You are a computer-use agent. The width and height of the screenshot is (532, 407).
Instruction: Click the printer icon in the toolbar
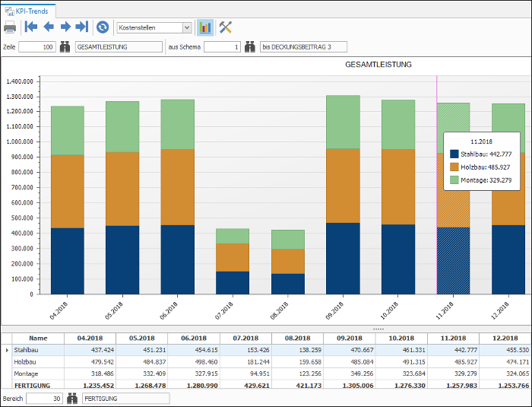coord(10,27)
